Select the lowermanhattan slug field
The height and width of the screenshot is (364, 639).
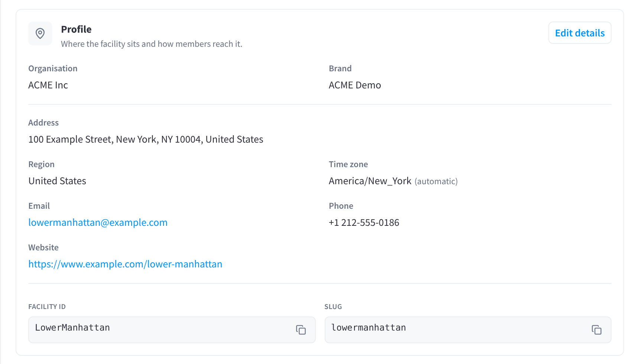point(468,330)
